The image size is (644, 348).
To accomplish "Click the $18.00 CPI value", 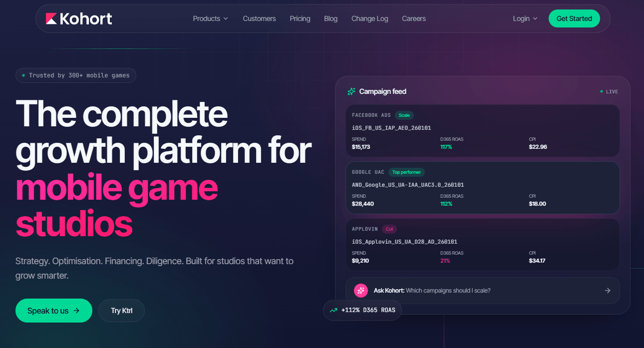I will (538, 204).
